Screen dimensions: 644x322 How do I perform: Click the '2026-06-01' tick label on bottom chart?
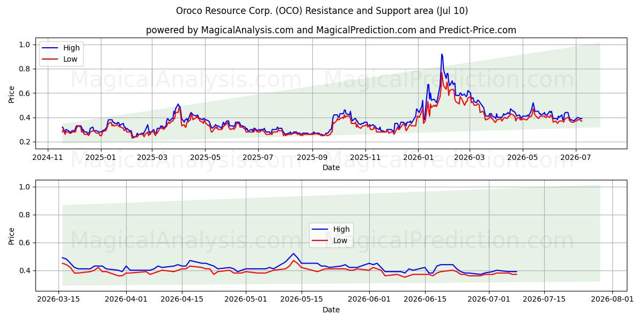coord(369,300)
